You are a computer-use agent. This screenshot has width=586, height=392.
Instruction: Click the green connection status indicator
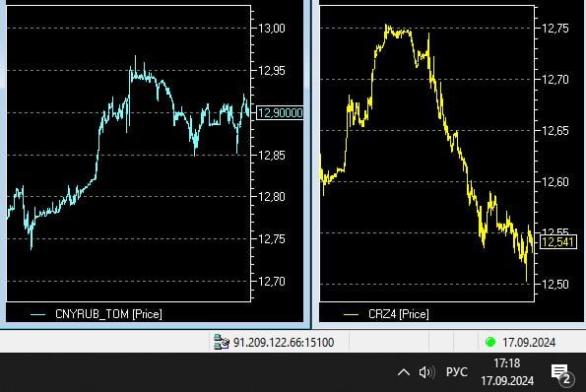489,342
